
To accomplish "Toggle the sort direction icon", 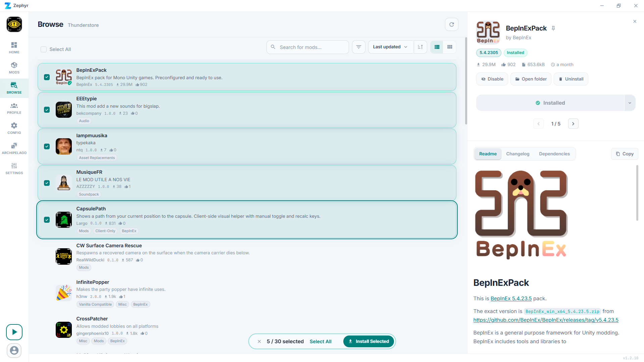I will point(420,47).
